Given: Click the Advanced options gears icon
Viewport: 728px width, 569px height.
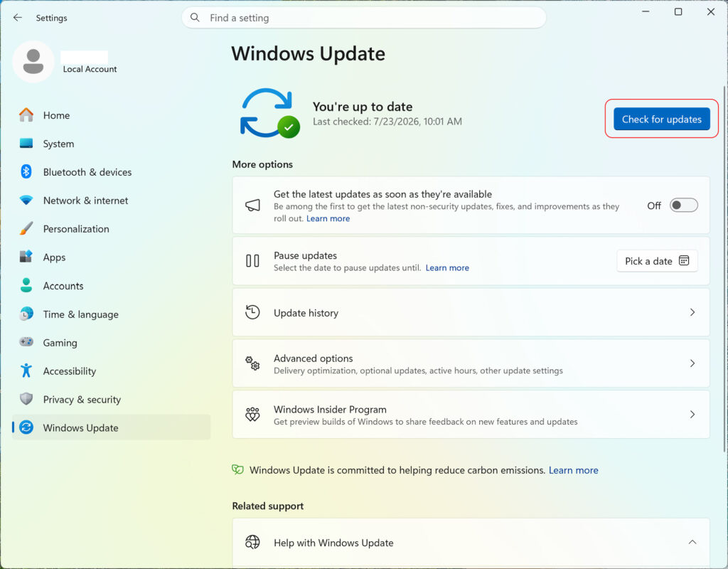Looking at the screenshot, I should point(252,363).
